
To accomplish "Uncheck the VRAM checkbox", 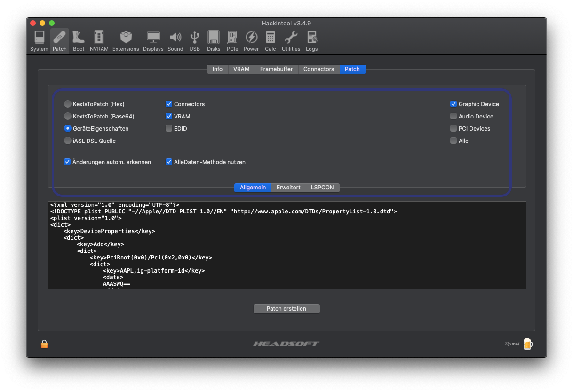I will [x=169, y=116].
